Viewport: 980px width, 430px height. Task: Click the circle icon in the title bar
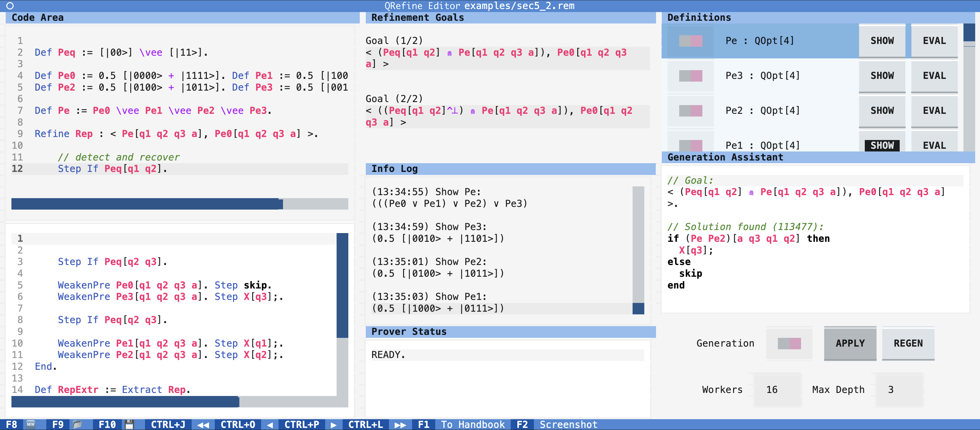[10, 6]
